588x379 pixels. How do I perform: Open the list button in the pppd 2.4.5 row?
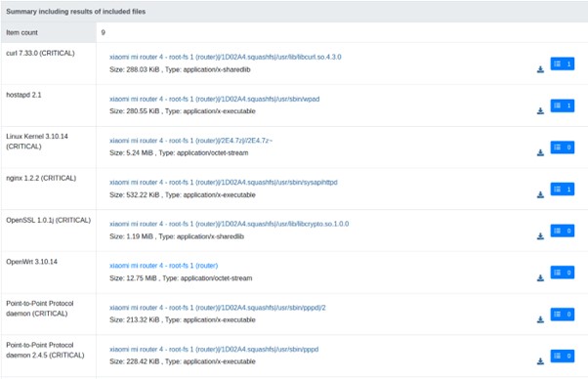coord(563,356)
